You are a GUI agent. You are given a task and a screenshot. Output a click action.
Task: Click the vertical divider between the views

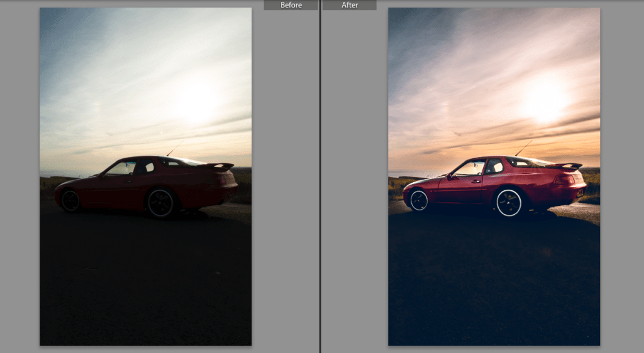click(320, 176)
